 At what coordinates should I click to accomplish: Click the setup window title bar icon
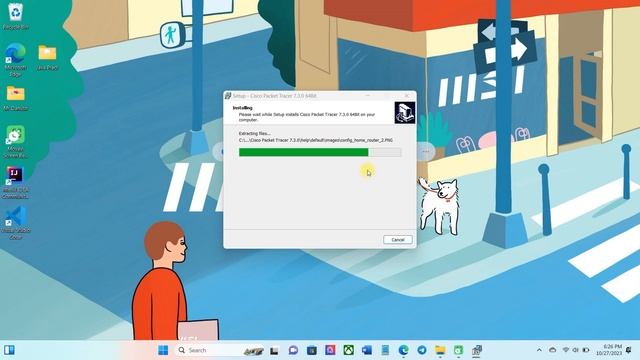pos(228,96)
